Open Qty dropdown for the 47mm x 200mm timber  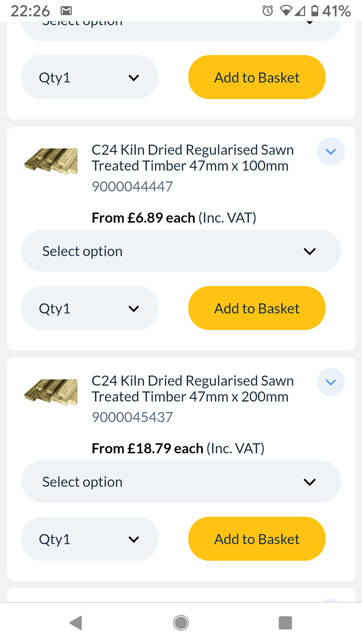pyautogui.click(x=90, y=539)
